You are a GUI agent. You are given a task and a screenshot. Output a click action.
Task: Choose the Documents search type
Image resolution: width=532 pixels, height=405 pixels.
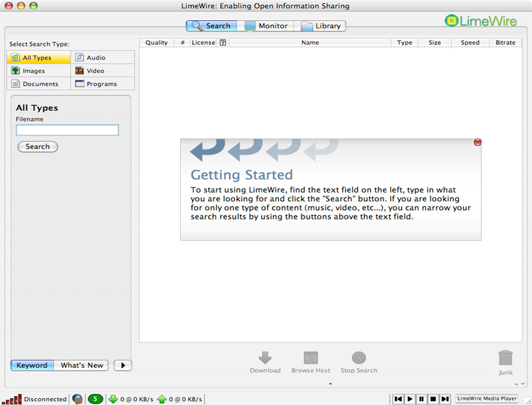coord(39,83)
